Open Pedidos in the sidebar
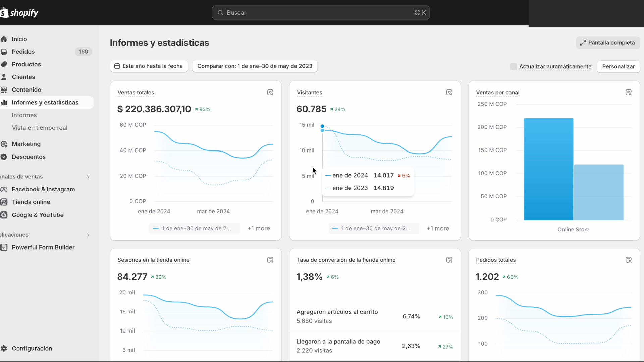The image size is (644, 362). (23, 52)
